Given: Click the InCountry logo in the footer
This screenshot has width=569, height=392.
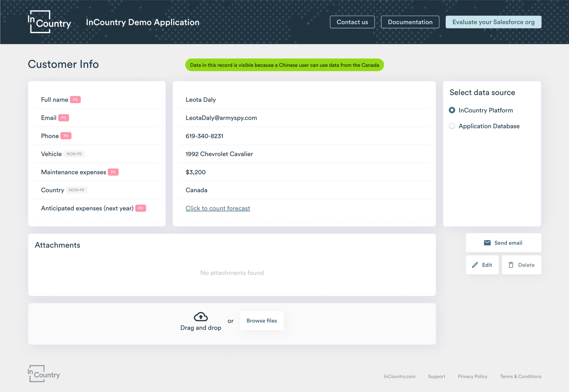Looking at the screenshot, I should click(x=43, y=374).
